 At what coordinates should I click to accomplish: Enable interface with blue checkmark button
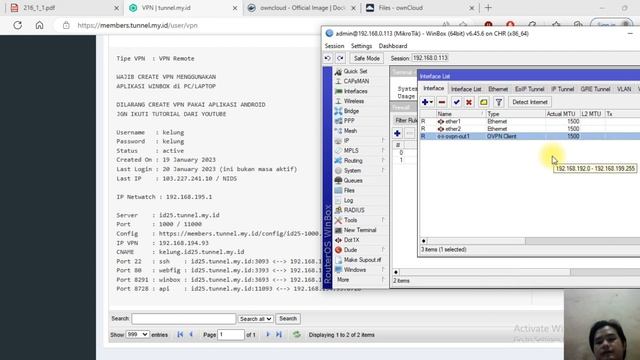(x=456, y=102)
